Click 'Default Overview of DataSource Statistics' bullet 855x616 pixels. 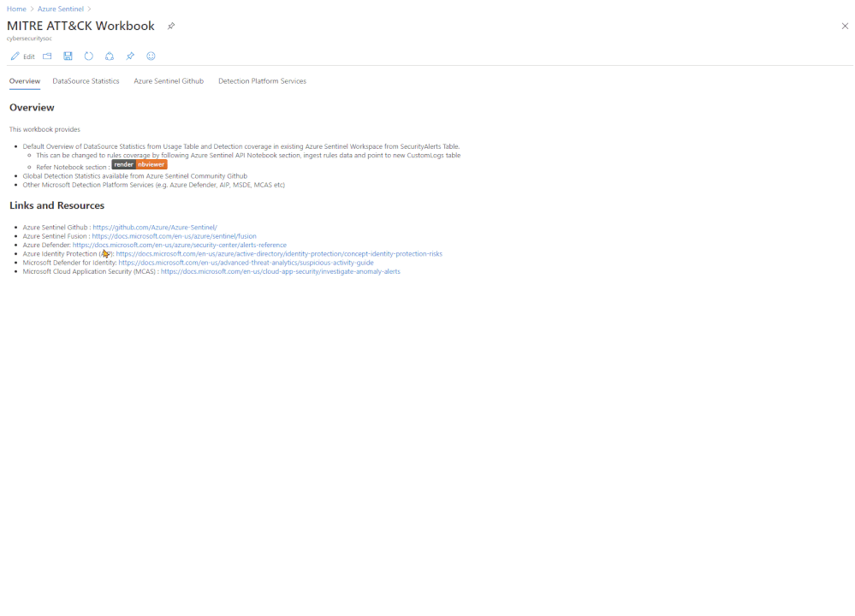point(241,146)
